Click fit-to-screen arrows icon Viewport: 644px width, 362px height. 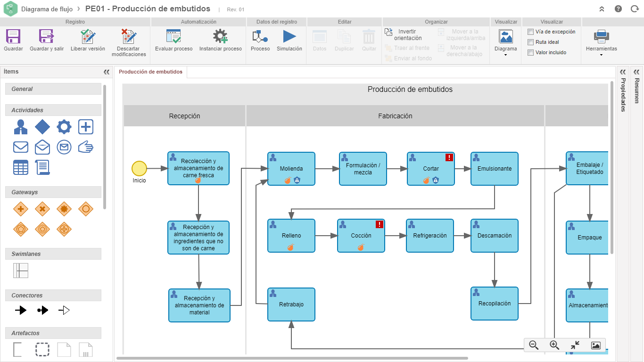(x=575, y=345)
